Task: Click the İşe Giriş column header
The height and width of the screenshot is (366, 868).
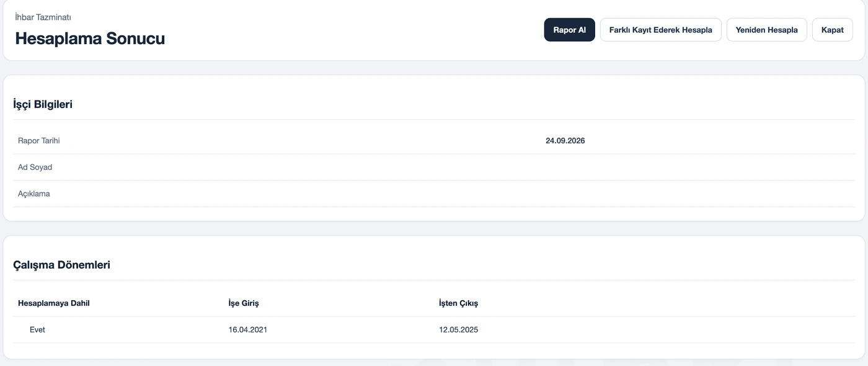Action: 244,303
